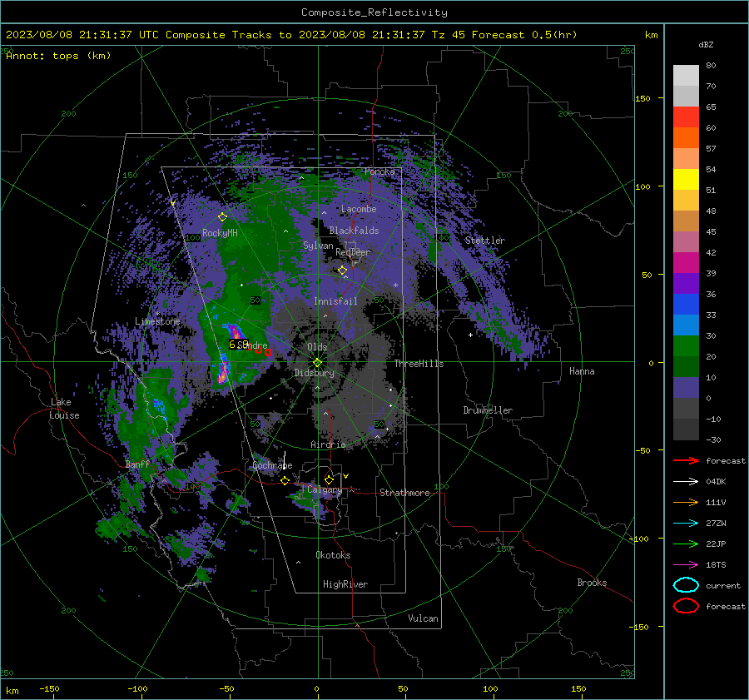Click the blue echo patch north of Banff
Viewport: 749px width, 700px height.
pos(159,405)
